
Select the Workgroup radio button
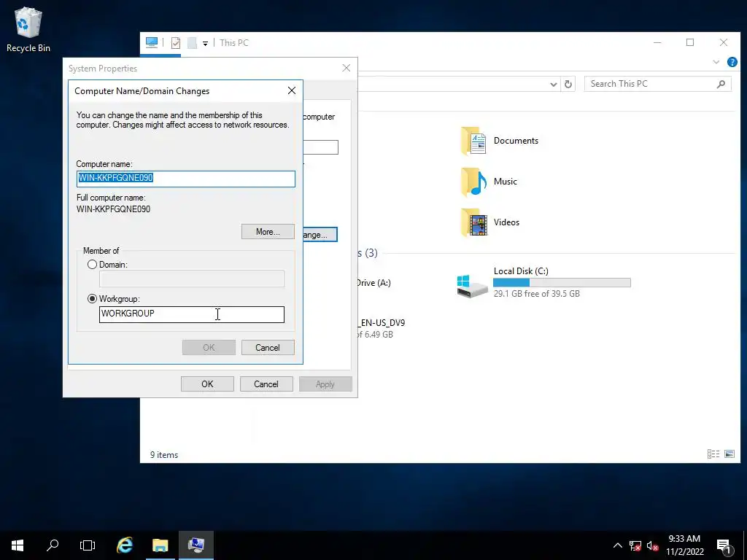tap(93, 299)
